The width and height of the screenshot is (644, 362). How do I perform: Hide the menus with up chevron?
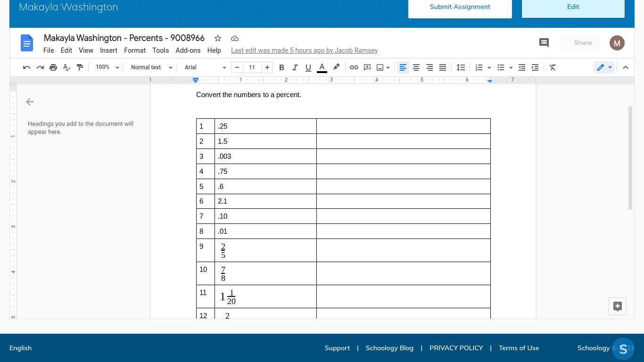[626, 67]
